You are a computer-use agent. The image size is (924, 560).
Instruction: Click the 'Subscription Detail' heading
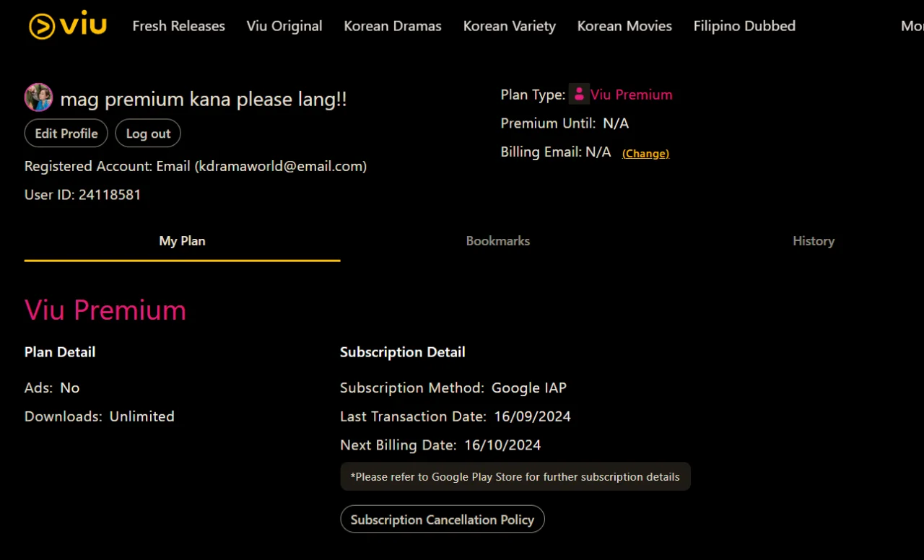coord(403,352)
